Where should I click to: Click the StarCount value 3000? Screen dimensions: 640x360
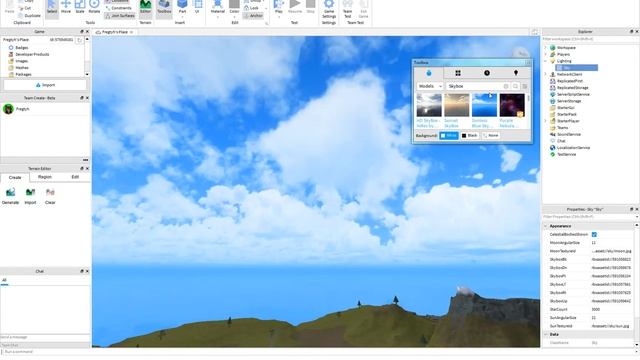pyautogui.click(x=596, y=309)
